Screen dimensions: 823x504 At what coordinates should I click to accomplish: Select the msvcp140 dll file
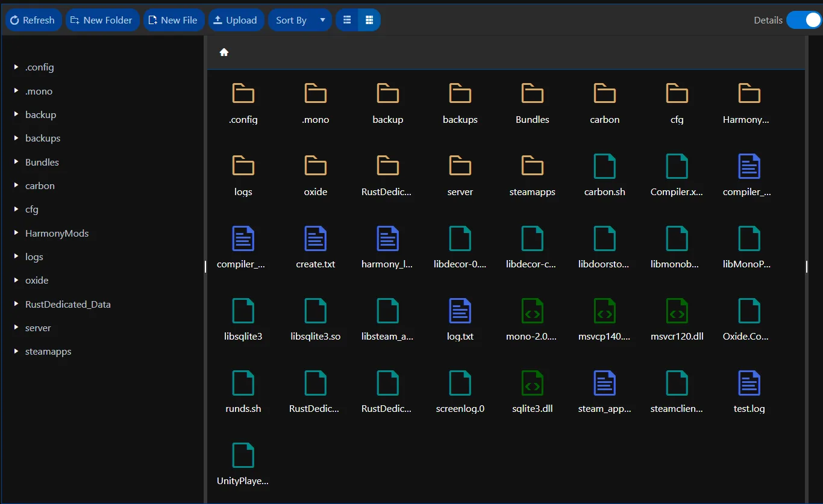[605, 311]
